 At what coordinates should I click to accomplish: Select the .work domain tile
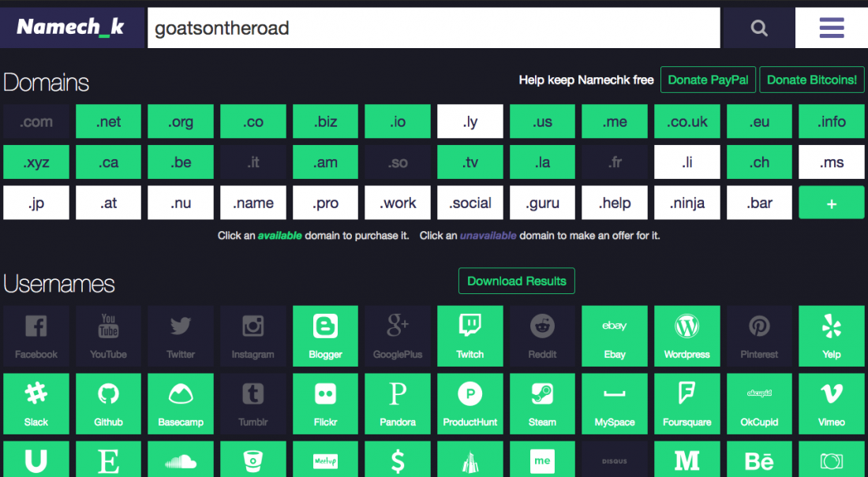coord(398,203)
